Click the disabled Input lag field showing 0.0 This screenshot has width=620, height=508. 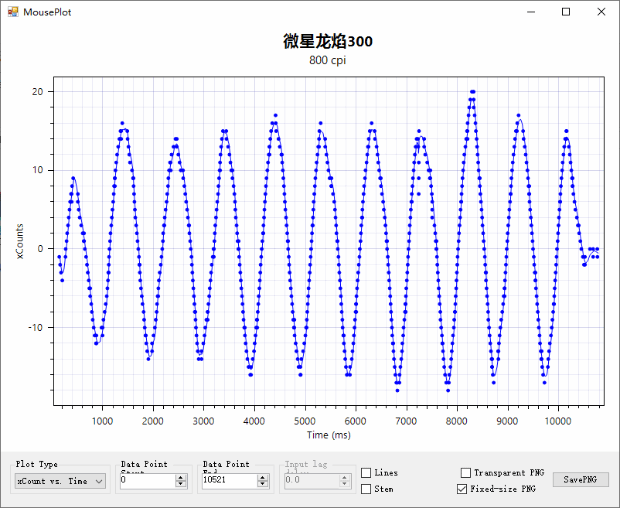click(312, 480)
